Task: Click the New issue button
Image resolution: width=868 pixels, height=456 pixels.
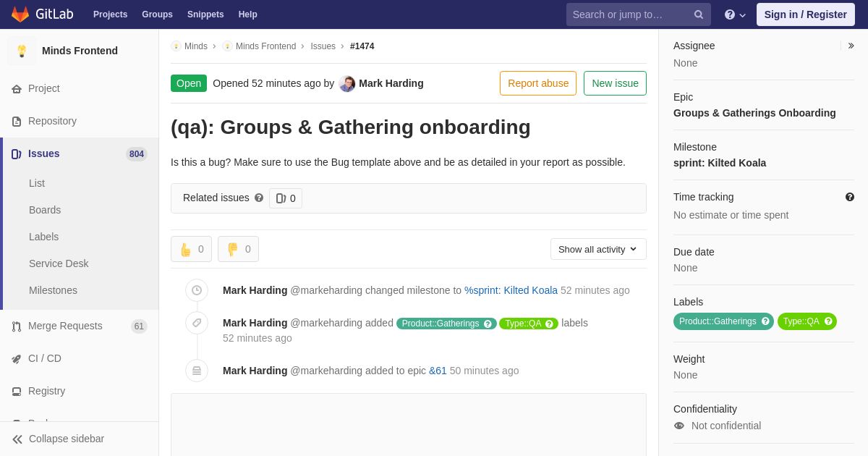Action: (615, 83)
